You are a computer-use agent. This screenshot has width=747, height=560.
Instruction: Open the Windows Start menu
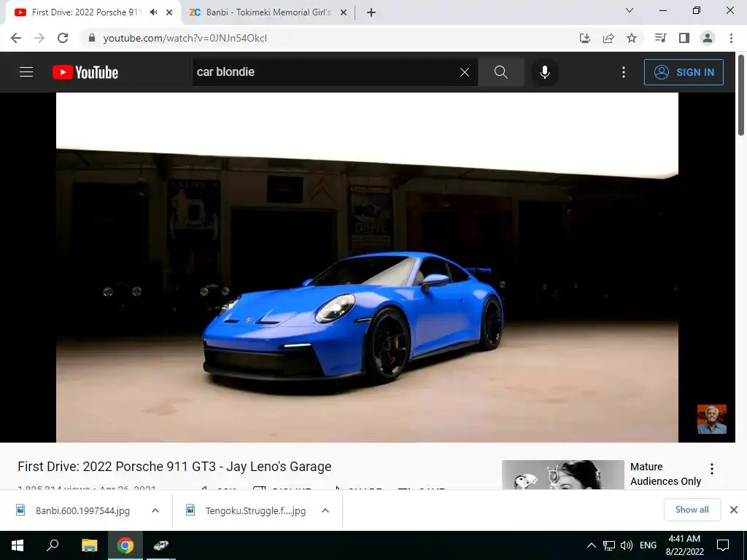18,545
